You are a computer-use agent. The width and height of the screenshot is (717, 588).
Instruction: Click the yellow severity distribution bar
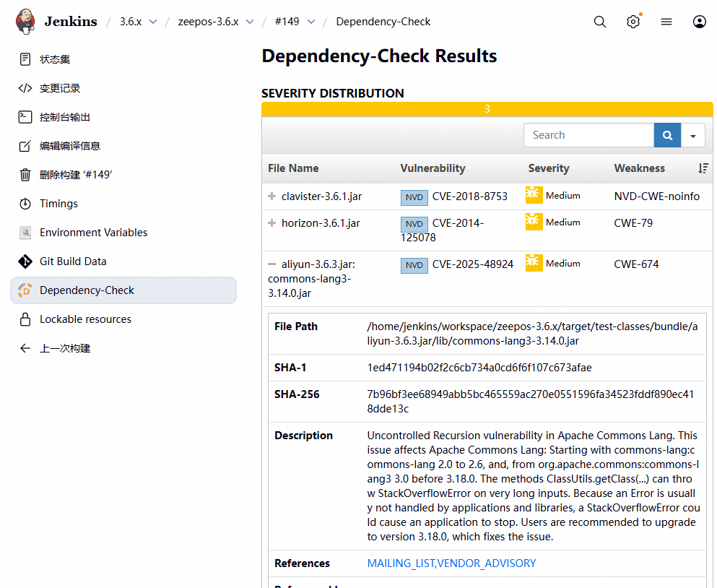pyautogui.click(x=487, y=109)
